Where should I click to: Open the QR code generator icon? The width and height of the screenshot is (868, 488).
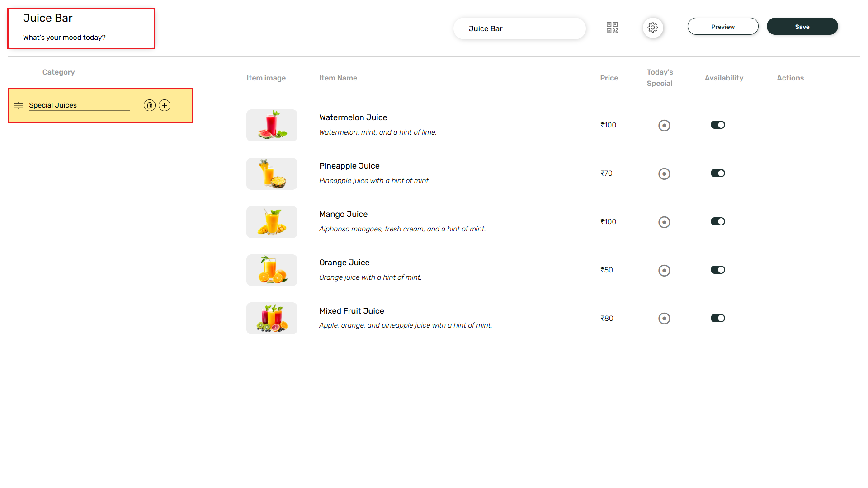tap(613, 28)
